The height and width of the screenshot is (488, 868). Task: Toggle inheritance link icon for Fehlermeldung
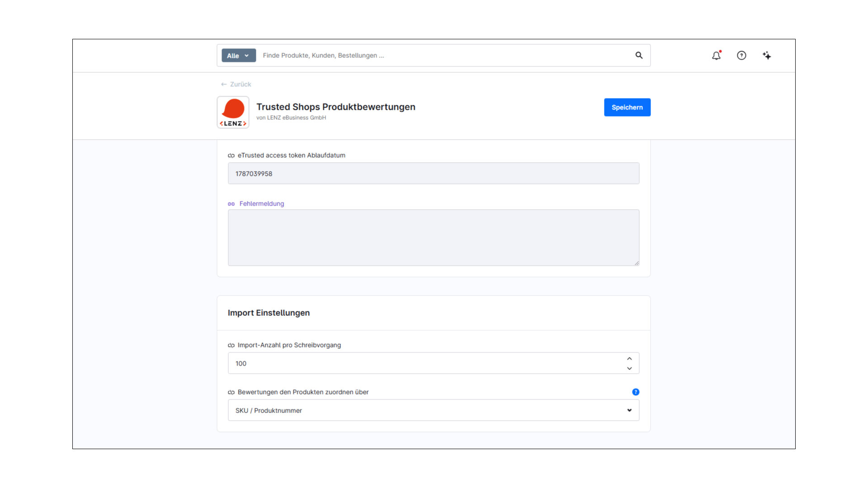231,204
